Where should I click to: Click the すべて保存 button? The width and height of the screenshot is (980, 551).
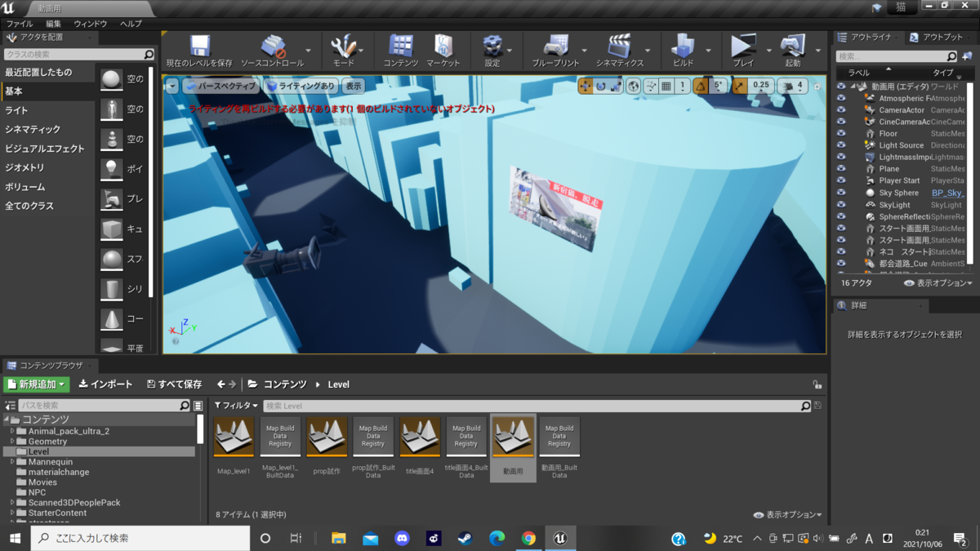[x=174, y=384]
